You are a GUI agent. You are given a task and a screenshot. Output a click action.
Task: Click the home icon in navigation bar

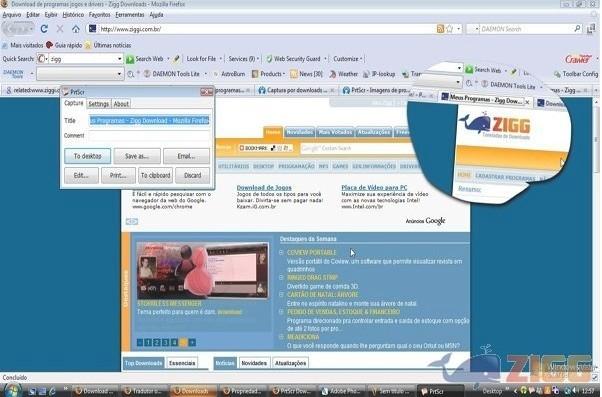(76, 29)
